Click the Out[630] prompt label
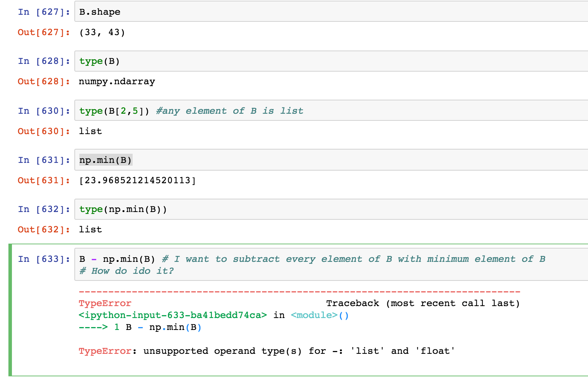The height and width of the screenshot is (377, 588). point(44,131)
